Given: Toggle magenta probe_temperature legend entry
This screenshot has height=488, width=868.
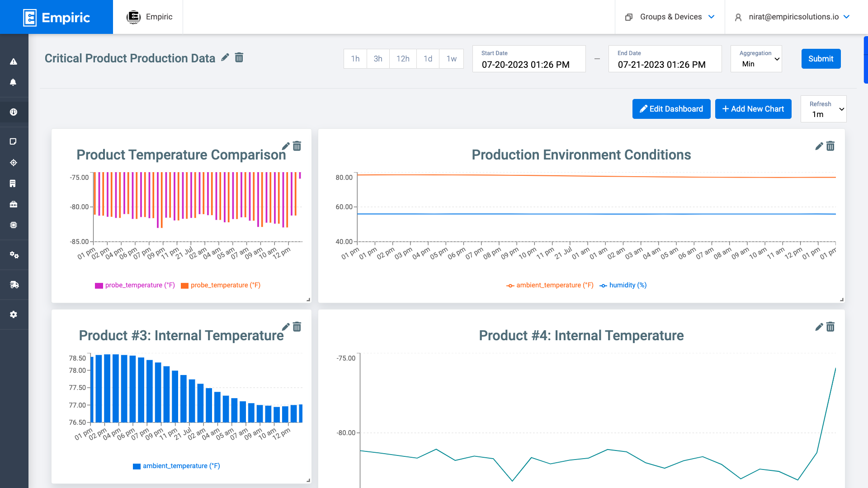Looking at the screenshot, I should [135, 285].
